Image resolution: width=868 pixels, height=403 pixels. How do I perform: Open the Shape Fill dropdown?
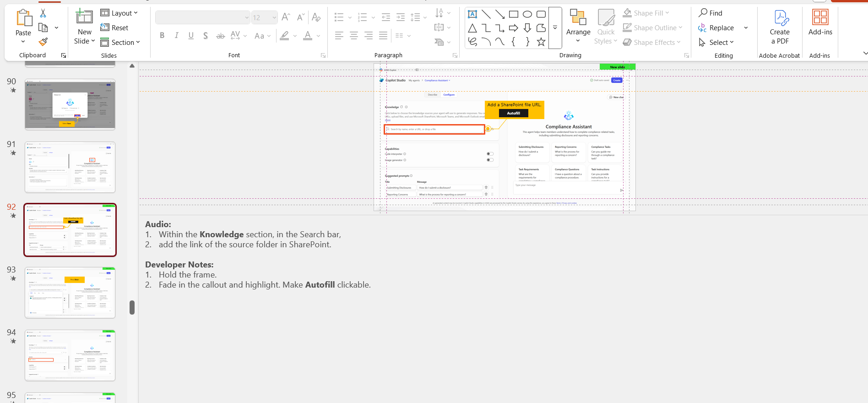pos(646,13)
